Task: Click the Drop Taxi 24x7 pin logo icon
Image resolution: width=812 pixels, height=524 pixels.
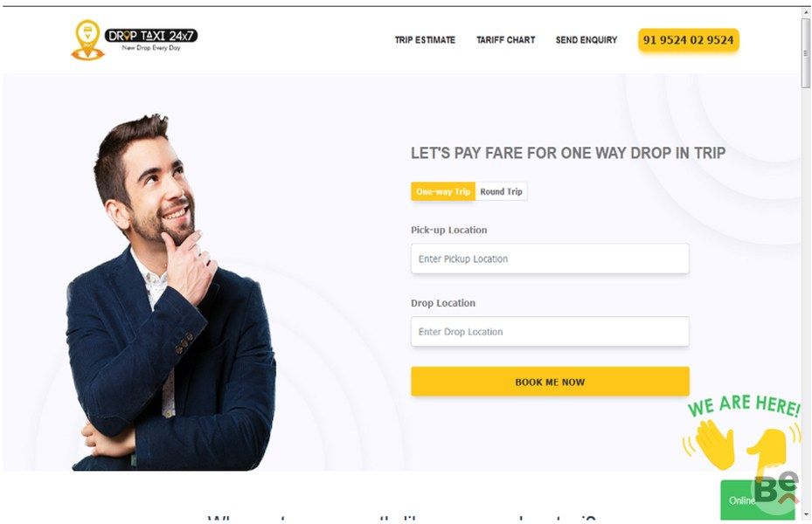Action: [x=87, y=40]
